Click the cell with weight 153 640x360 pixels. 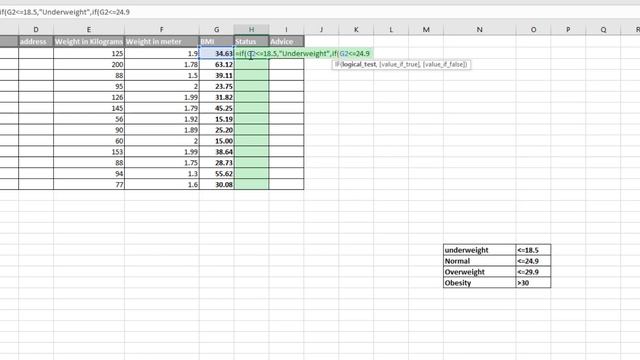[x=89, y=151]
